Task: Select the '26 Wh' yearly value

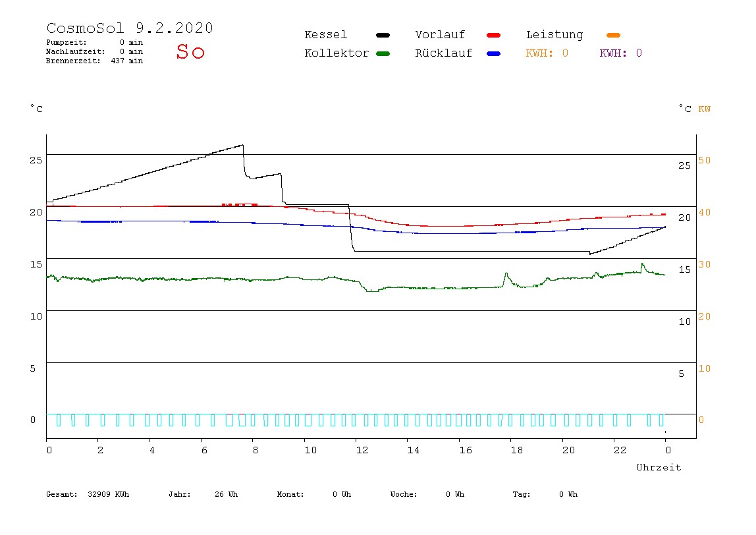Action: pyautogui.click(x=226, y=494)
